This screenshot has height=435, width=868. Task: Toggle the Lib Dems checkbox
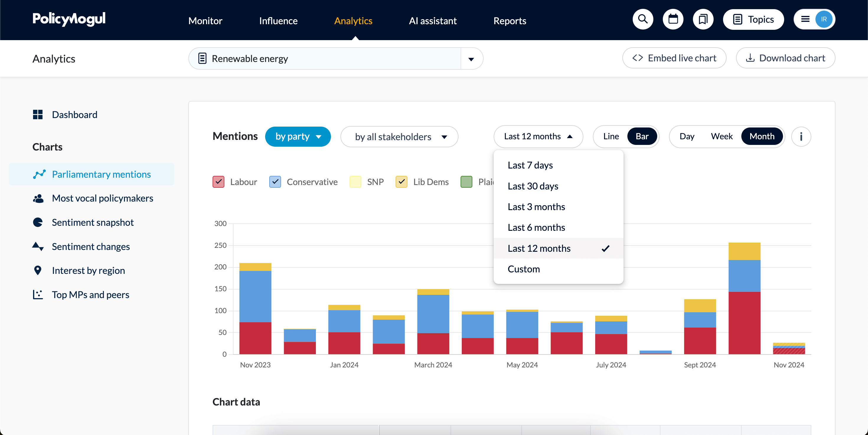coord(401,182)
